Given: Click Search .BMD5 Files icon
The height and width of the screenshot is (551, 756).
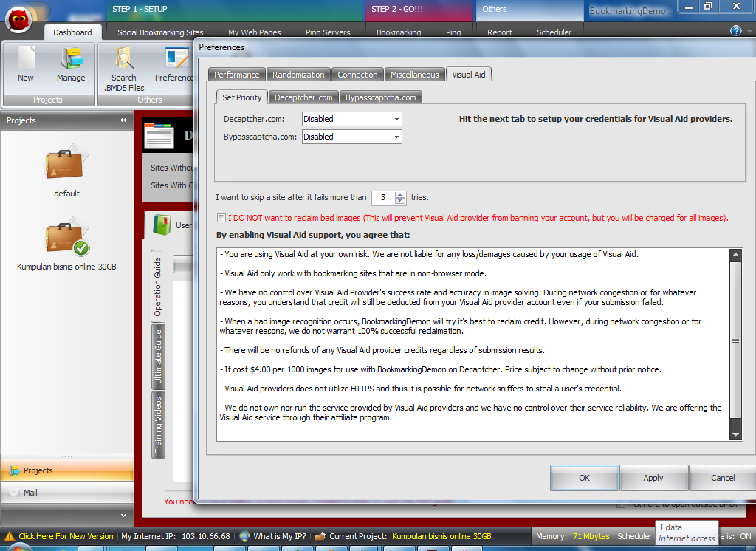Looking at the screenshot, I should (x=124, y=69).
